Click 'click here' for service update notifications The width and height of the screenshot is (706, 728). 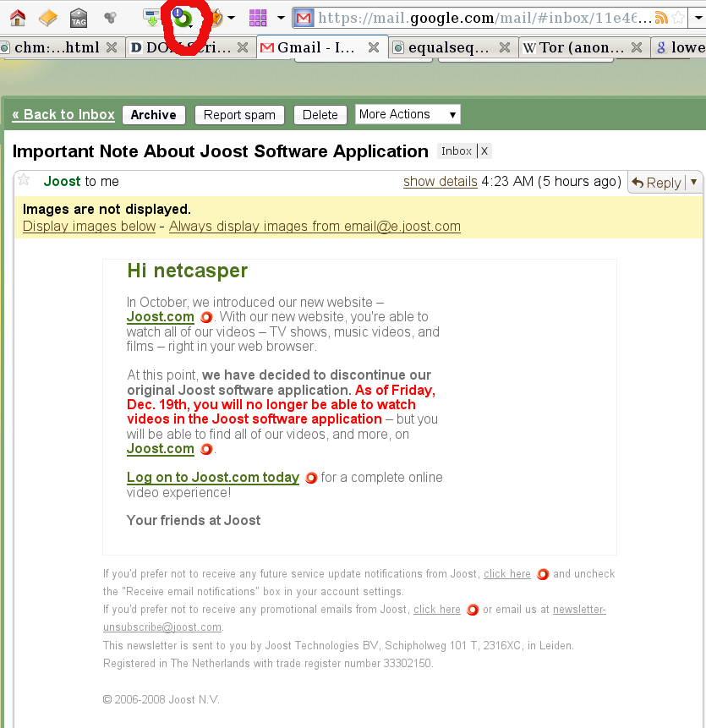pyautogui.click(x=506, y=574)
